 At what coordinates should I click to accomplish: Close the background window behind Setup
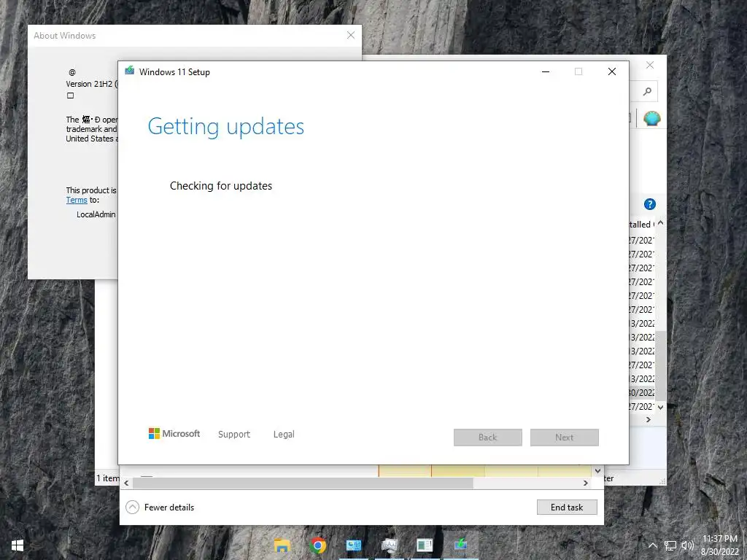[650, 65]
